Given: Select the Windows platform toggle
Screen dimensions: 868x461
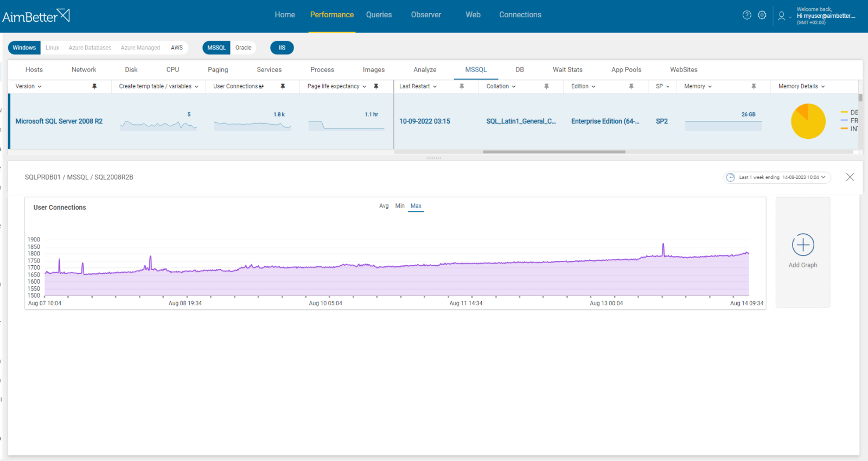Looking at the screenshot, I should pos(24,48).
